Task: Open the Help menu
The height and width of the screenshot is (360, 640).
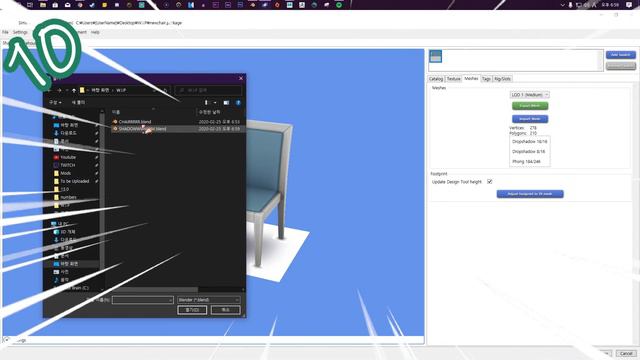Action: click(x=95, y=32)
